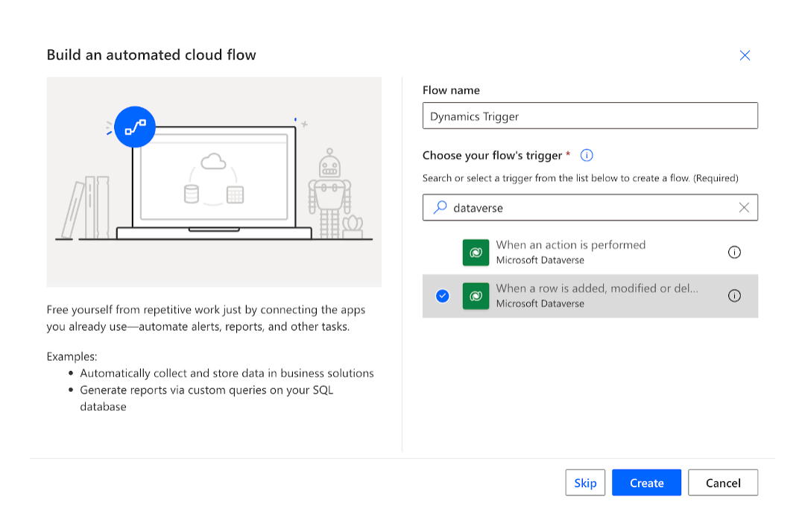
Task: Select the When an action is performed trigger
Action: (x=570, y=245)
